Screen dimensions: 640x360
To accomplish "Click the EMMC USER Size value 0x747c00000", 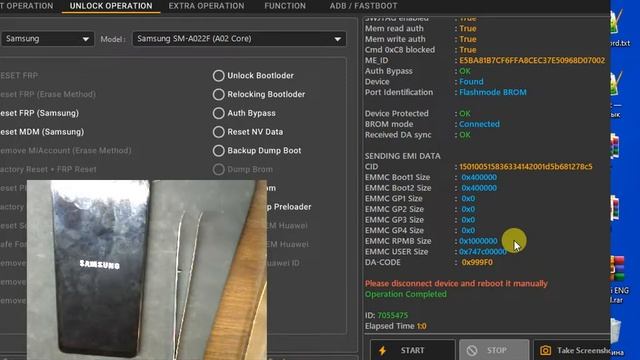I will 482,251.
